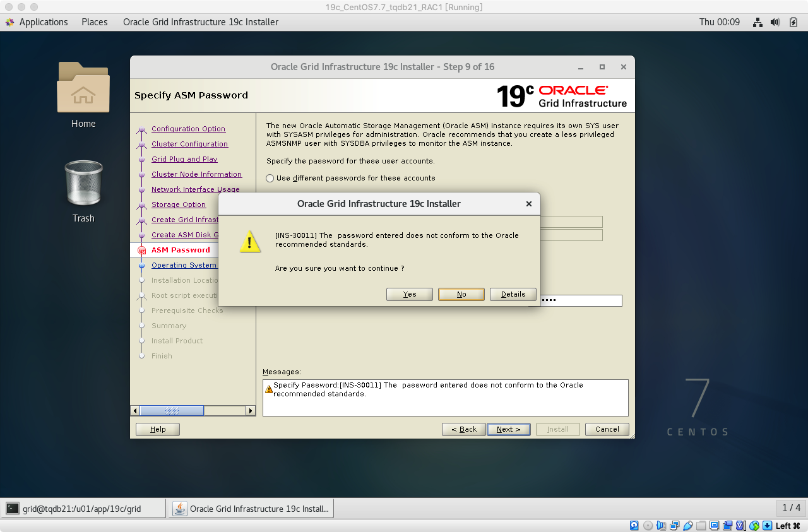
Task: Click the warning icon in Messages box
Action: click(269, 389)
